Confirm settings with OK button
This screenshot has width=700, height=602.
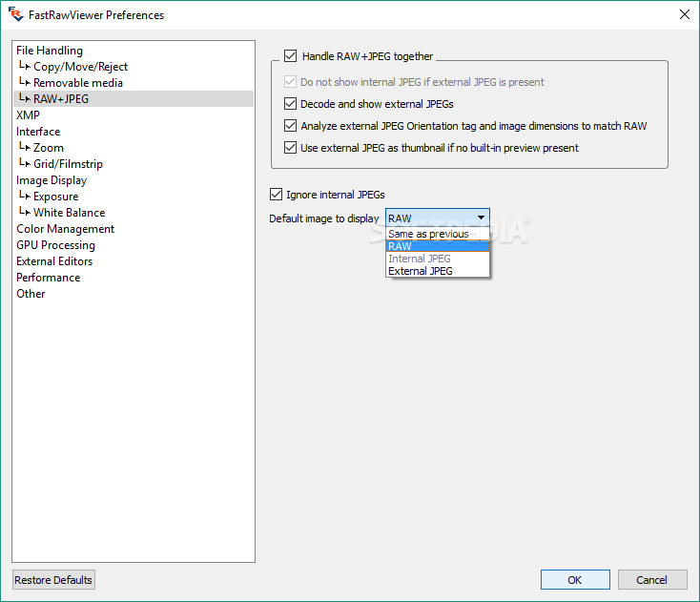click(575, 580)
